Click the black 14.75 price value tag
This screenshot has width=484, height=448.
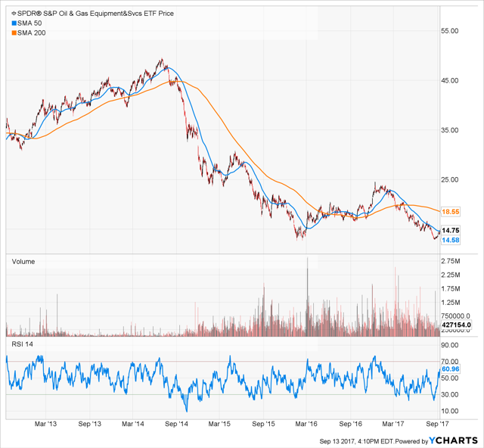click(x=451, y=230)
